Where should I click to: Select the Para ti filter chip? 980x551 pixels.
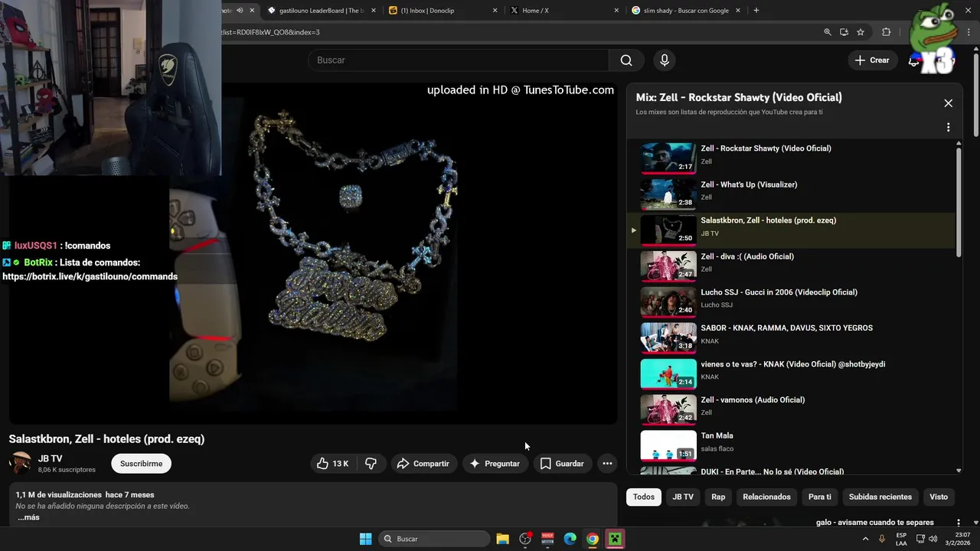[819, 497]
